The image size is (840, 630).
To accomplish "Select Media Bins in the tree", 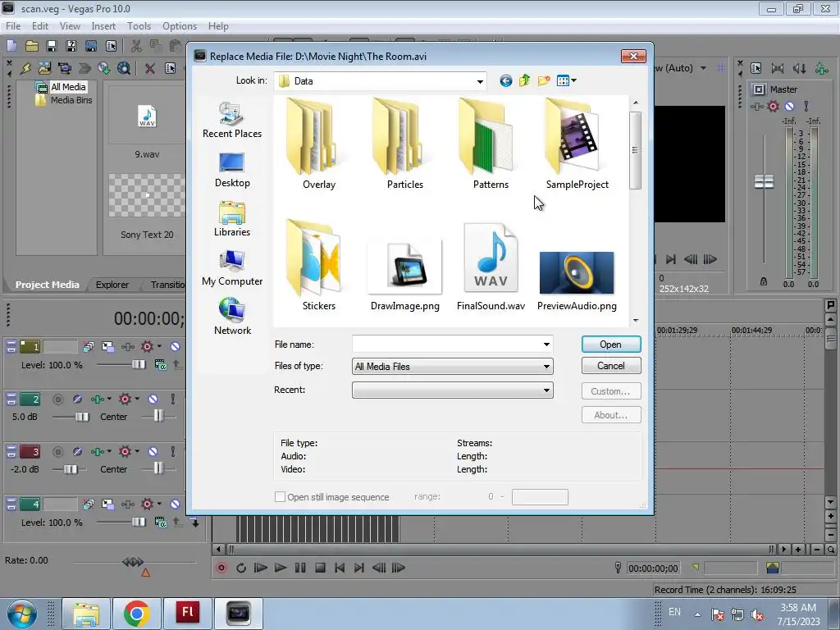I will (x=71, y=100).
